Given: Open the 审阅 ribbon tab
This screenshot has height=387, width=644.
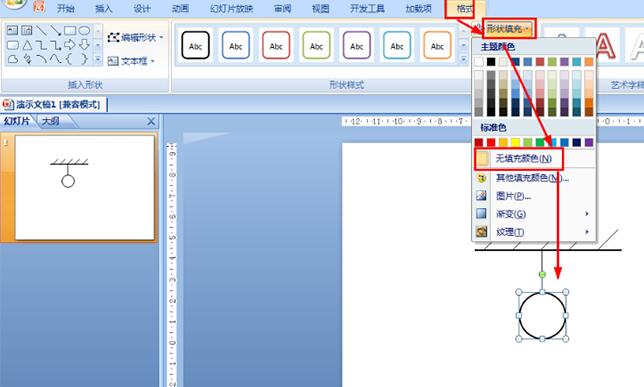Looking at the screenshot, I should pyautogui.click(x=283, y=8).
